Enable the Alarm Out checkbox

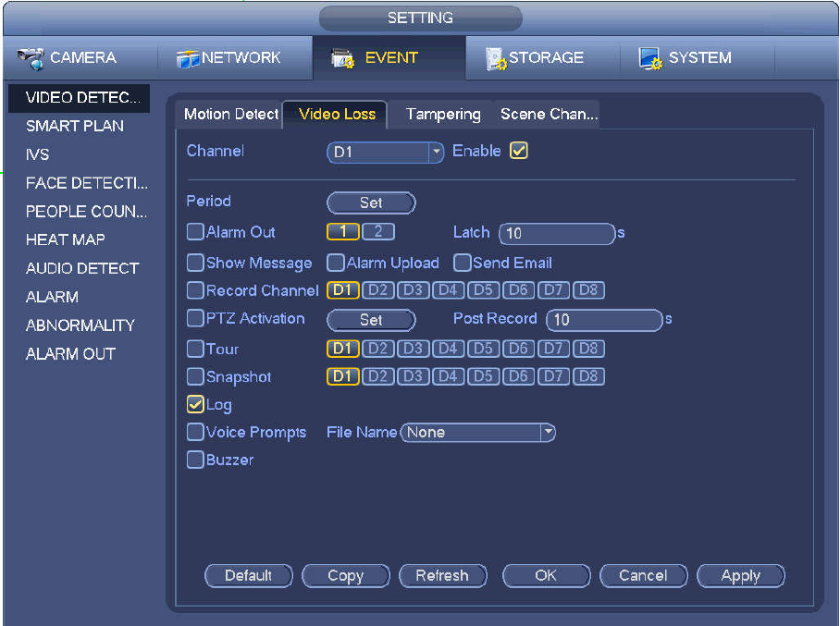[195, 232]
